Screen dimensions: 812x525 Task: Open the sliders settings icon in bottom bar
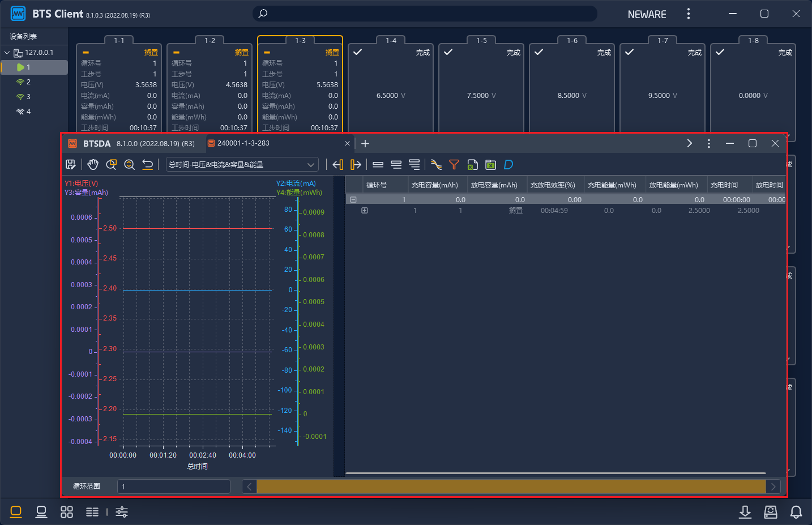[122, 512]
